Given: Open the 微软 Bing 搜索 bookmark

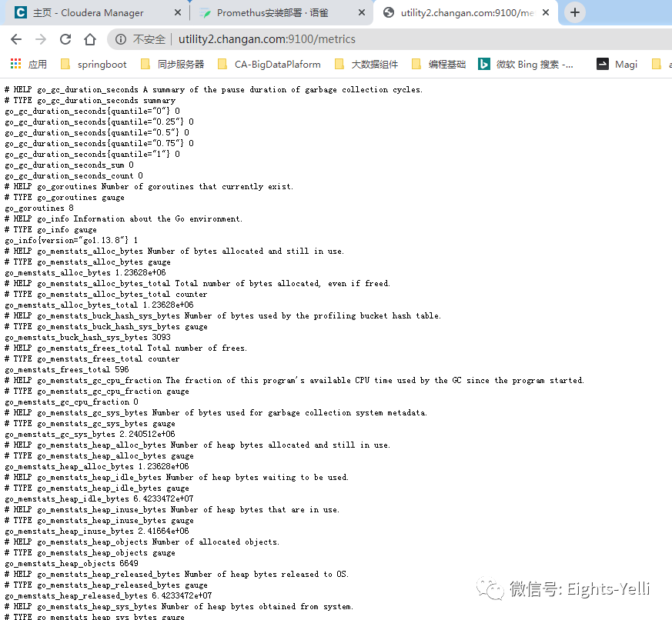Looking at the screenshot, I should (x=526, y=64).
